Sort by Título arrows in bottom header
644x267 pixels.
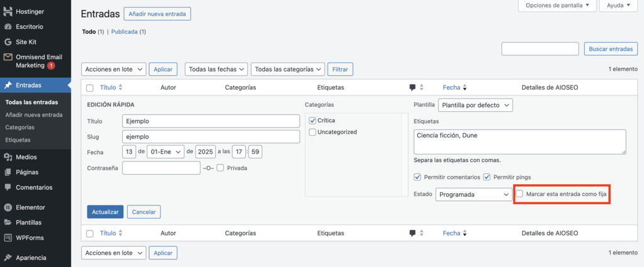click(120, 233)
